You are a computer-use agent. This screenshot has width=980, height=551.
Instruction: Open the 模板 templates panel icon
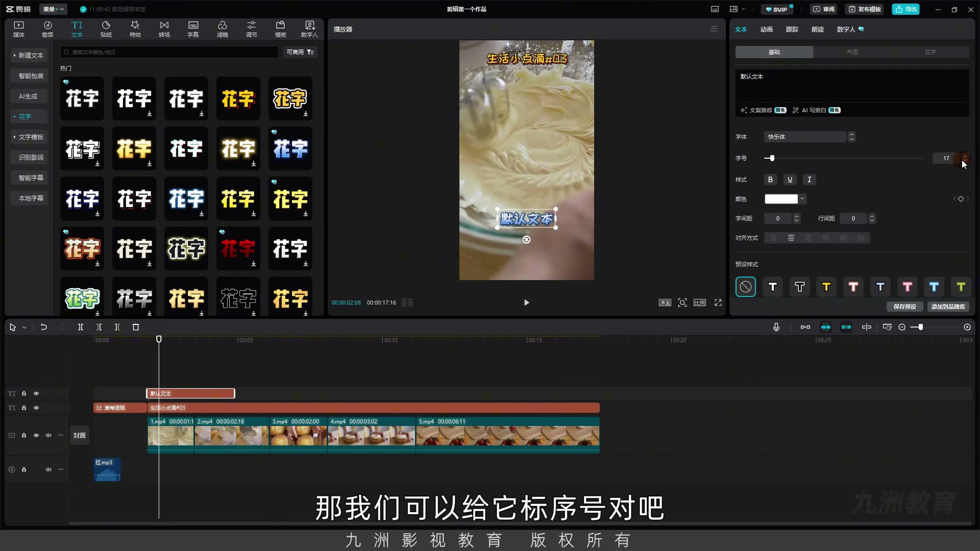tap(281, 29)
